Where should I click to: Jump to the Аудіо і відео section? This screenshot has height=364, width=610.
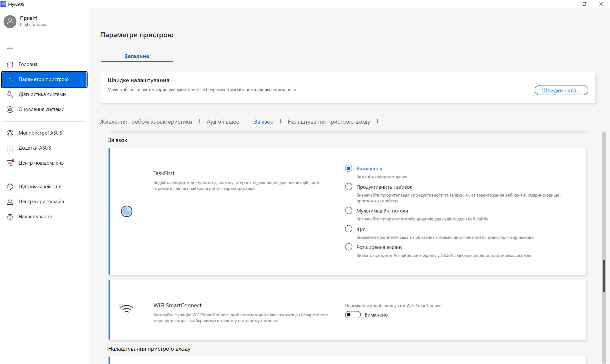[x=223, y=122]
